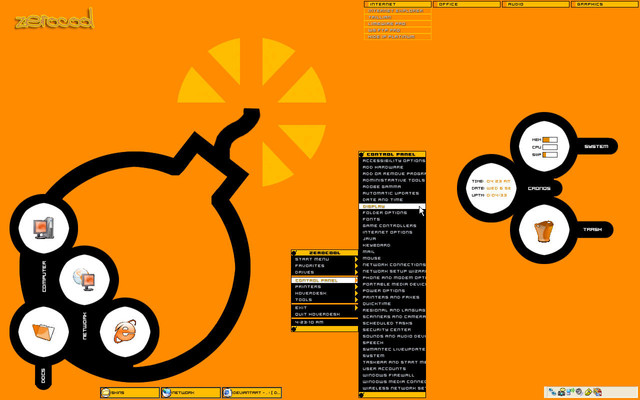Open User Accounts entry

click(392, 369)
